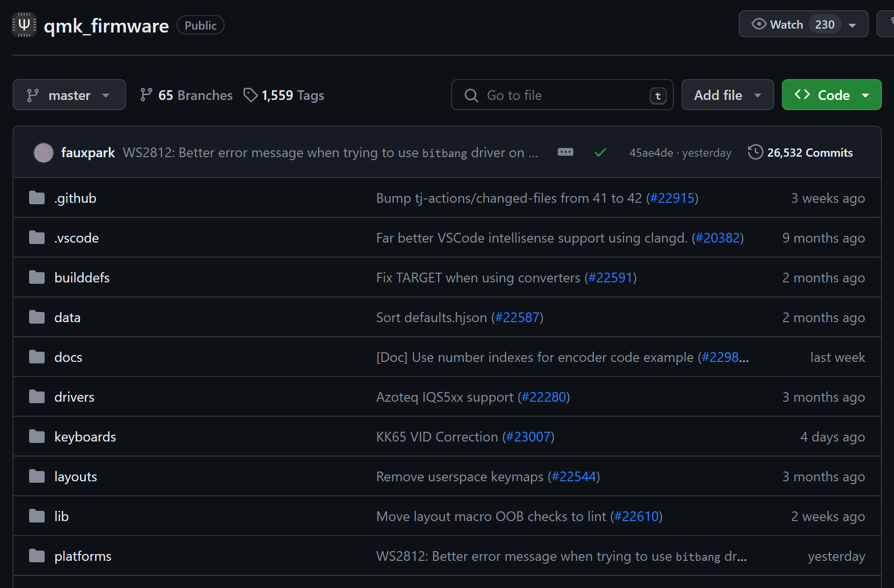Image resolution: width=894 pixels, height=588 pixels.
Task: Click the keyboards folder icon
Action: coord(37,437)
